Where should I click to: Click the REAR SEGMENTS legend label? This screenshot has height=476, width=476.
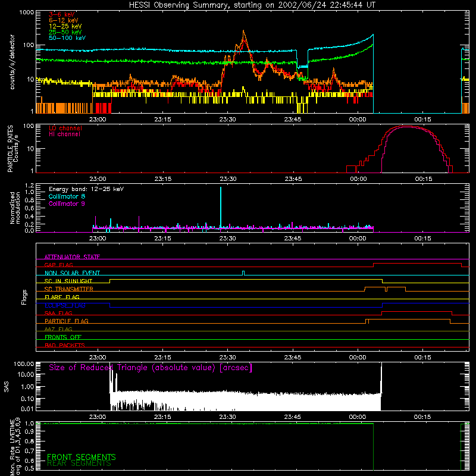pos(79,464)
